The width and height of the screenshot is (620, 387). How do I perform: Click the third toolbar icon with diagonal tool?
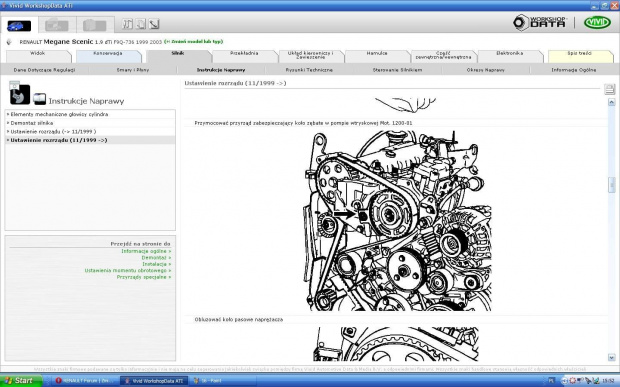pyautogui.click(x=154, y=24)
